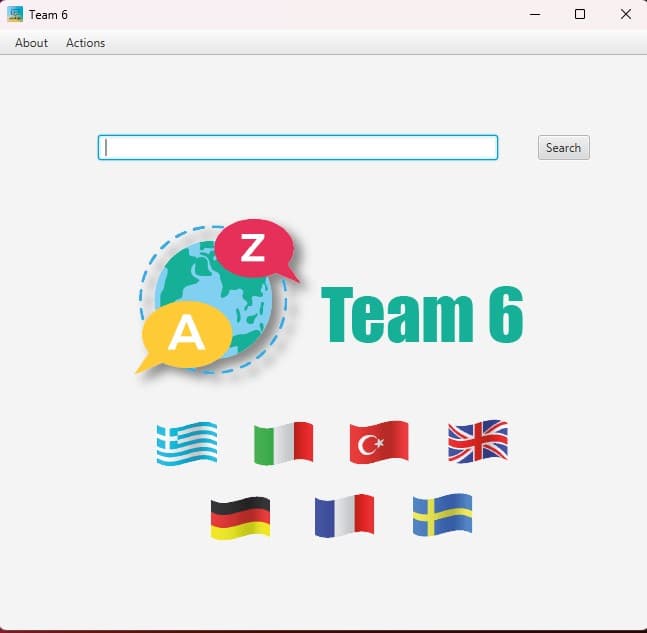Click the yellow A speech bubble
Image resolution: width=647 pixels, height=633 pixels.
pos(186,335)
